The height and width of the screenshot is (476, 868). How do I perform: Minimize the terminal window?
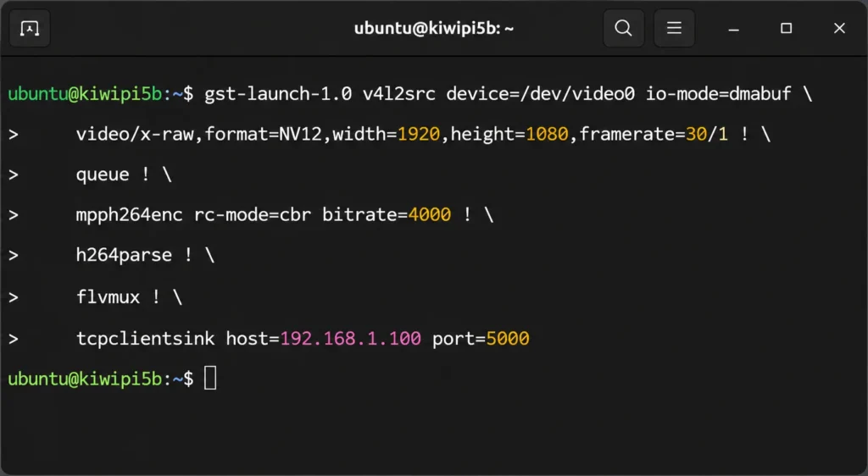pos(733,28)
